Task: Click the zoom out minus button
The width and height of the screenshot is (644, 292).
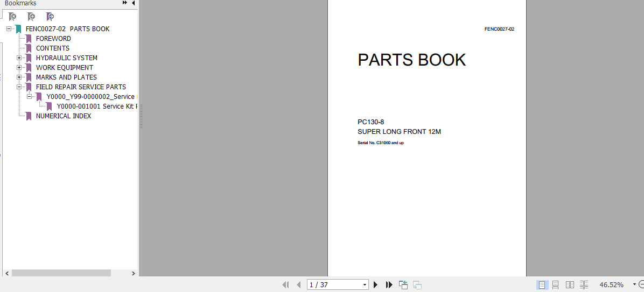Action: (x=641, y=284)
